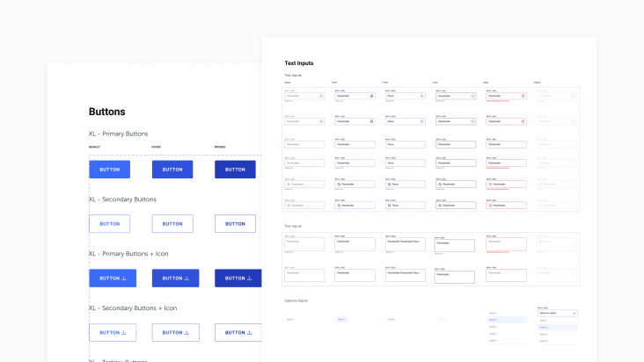Click the pressed-state XL primary BUTTON

tap(235, 170)
